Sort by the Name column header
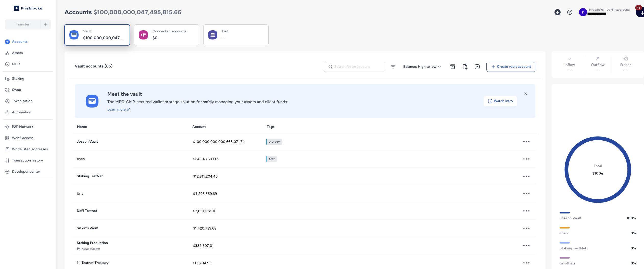644x269 pixels. [82, 127]
